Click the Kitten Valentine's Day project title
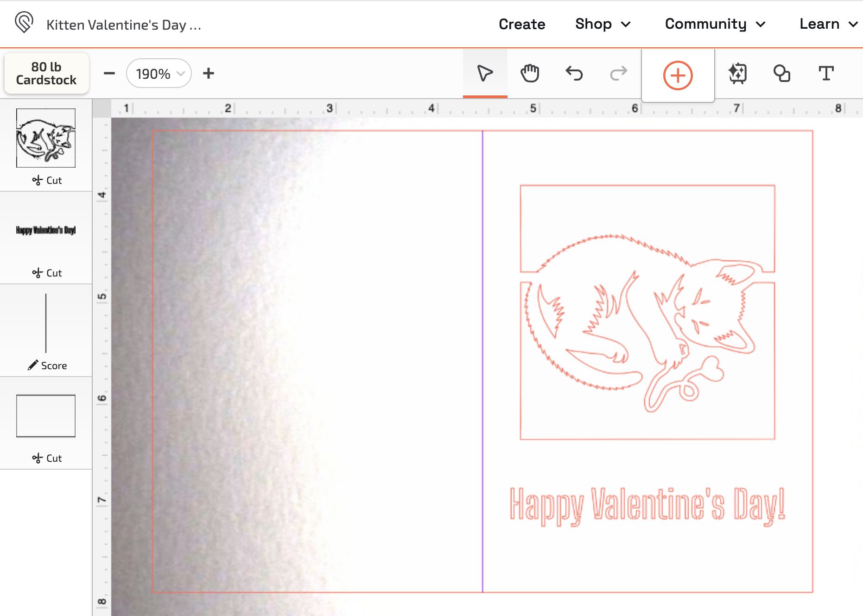The width and height of the screenshot is (863, 616). pyautogui.click(x=123, y=25)
